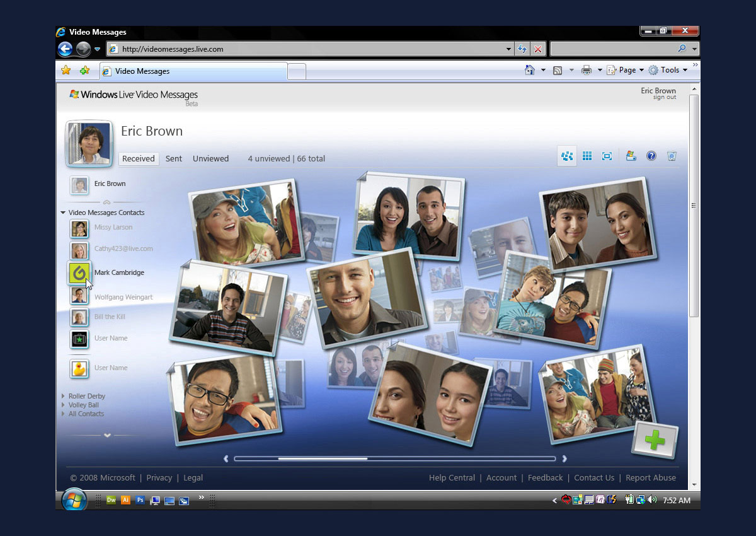Viewport: 756px width, 536px height.
Task: Show hidden system tray icons arrow
Action: point(554,501)
